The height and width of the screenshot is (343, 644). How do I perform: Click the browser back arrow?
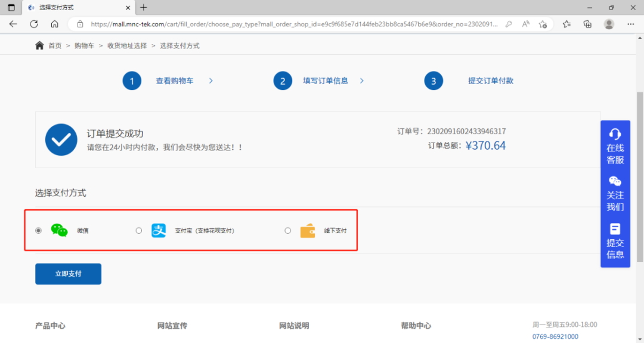[x=13, y=24]
